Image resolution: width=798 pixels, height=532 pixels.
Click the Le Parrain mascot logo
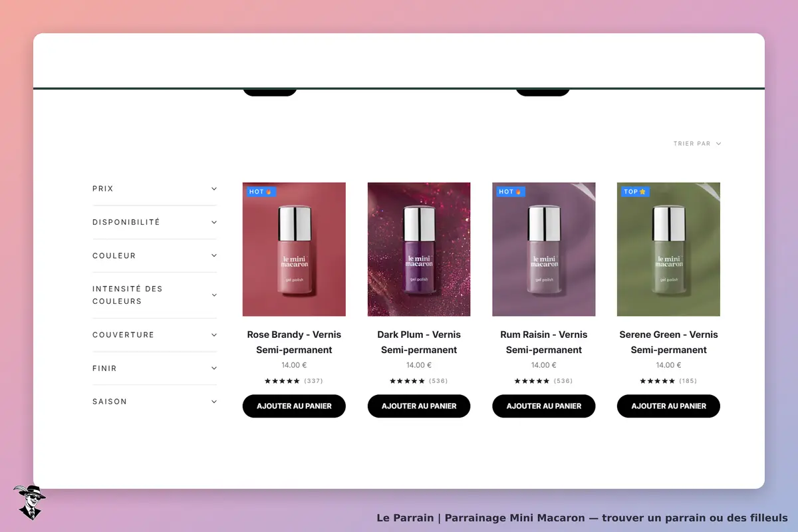tap(29, 502)
